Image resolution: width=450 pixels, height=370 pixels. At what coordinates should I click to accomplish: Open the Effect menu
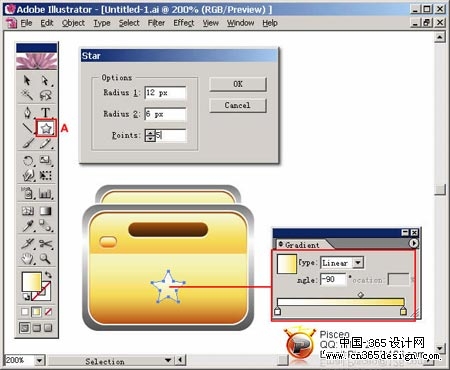pos(184,23)
